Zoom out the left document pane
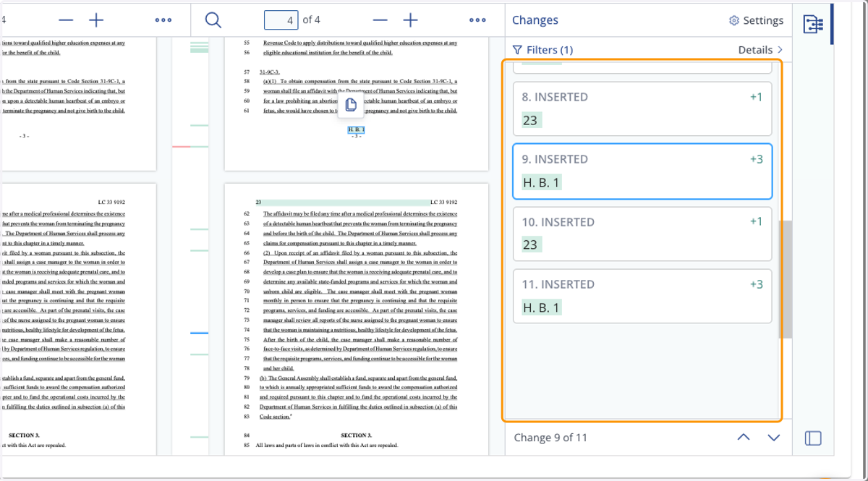868x481 pixels. click(66, 20)
